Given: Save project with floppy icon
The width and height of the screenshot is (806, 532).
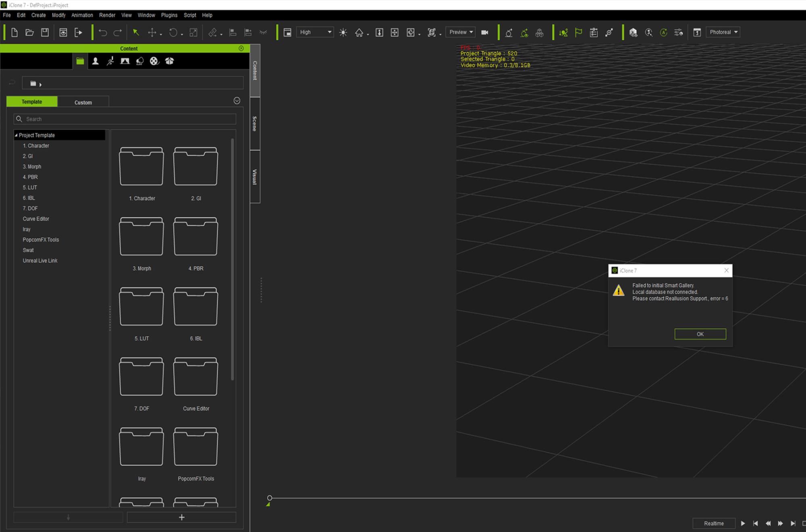Looking at the screenshot, I should point(45,33).
